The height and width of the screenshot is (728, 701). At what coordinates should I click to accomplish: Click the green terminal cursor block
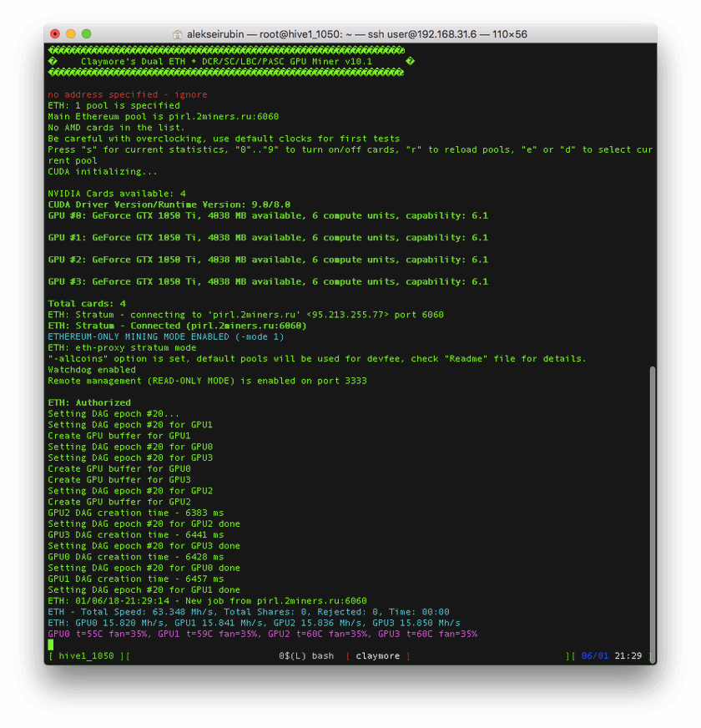(51, 645)
